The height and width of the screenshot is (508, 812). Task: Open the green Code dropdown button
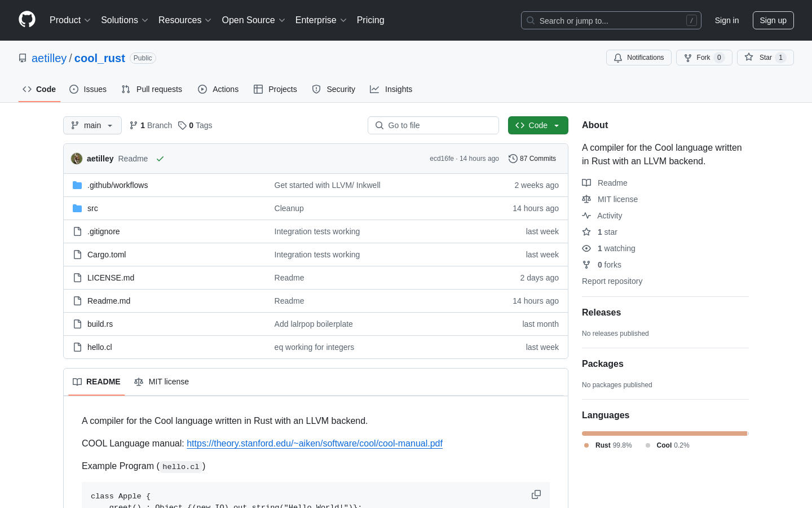[x=538, y=125]
